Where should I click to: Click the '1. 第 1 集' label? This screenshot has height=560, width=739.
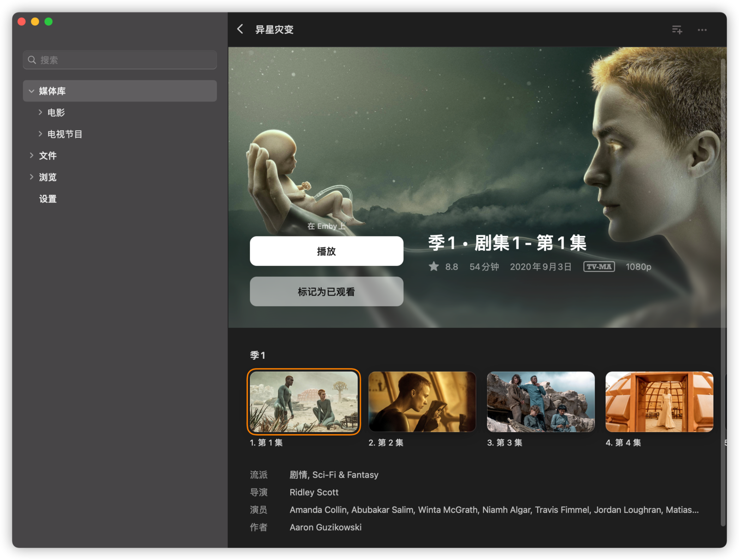(x=267, y=443)
